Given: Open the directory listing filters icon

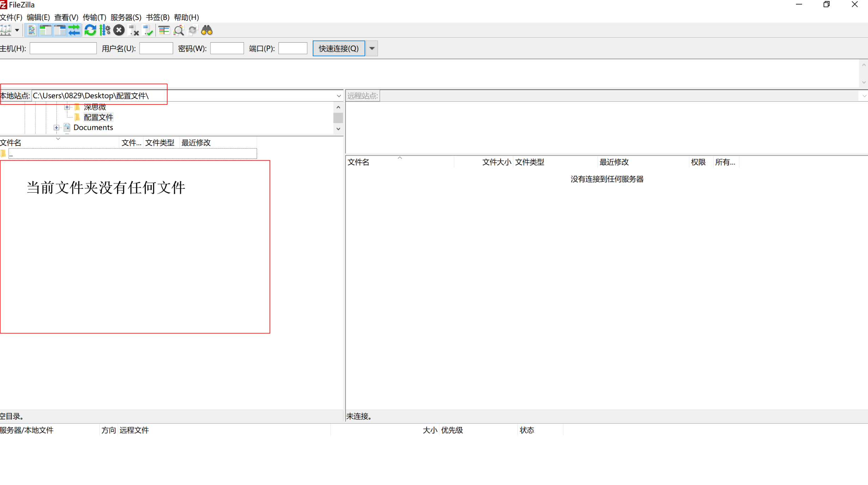Looking at the screenshot, I should (164, 30).
